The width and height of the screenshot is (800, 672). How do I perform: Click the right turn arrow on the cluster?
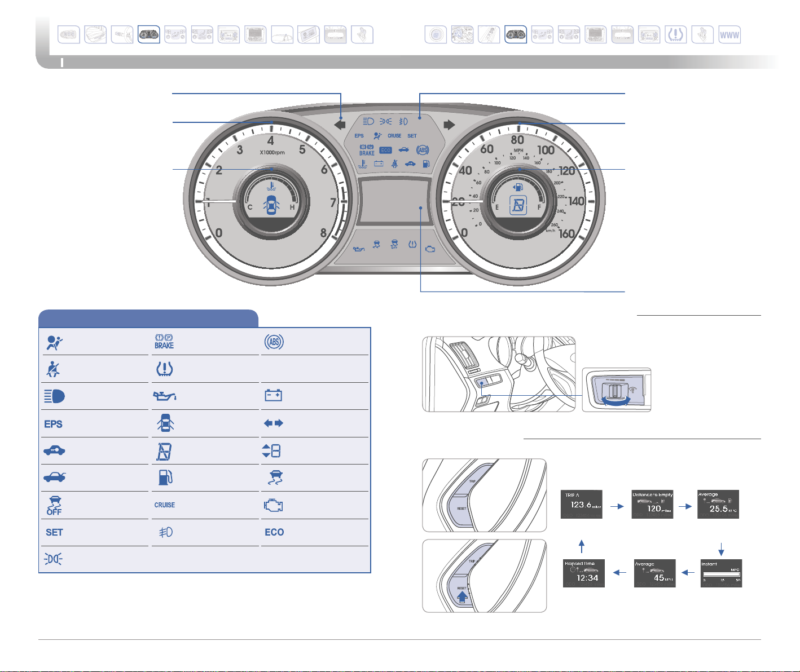pyautogui.click(x=449, y=125)
